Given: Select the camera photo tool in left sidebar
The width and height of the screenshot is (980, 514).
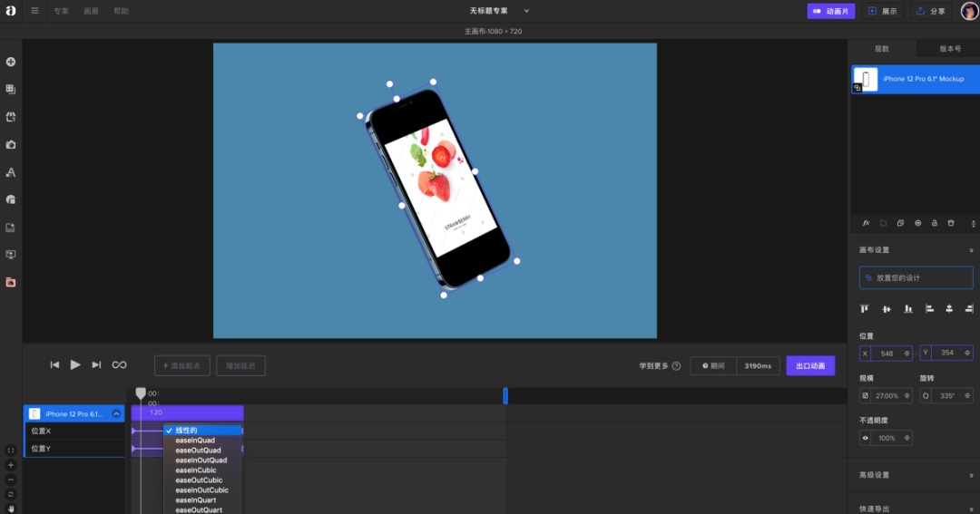Looking at the screenshot, I should [x=11, y=144].
